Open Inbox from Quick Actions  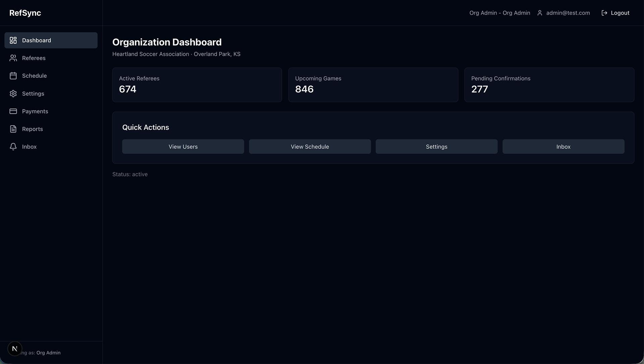[563, 147]
